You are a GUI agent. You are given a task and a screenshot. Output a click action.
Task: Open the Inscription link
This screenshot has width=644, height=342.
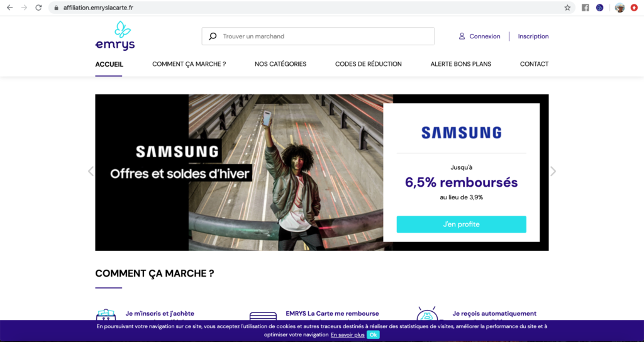pos(533,36)
